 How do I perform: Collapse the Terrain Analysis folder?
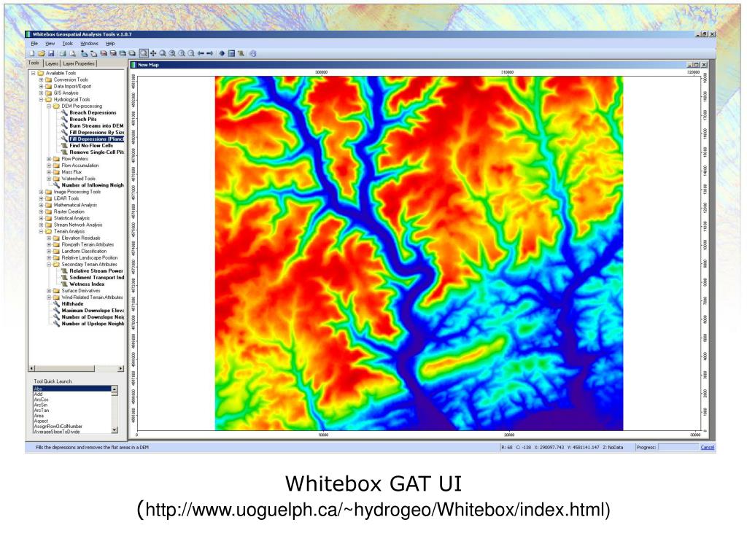pos(41,231)
